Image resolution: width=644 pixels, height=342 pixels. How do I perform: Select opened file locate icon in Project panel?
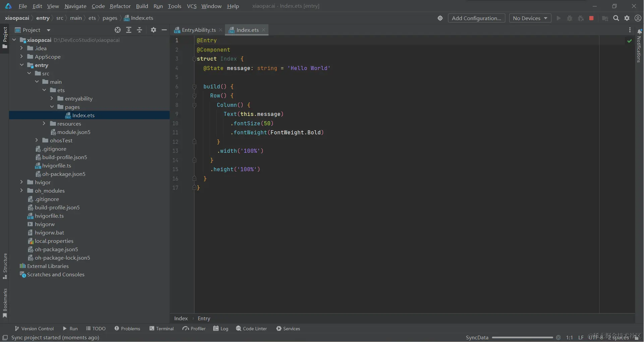tap(118, 30)
